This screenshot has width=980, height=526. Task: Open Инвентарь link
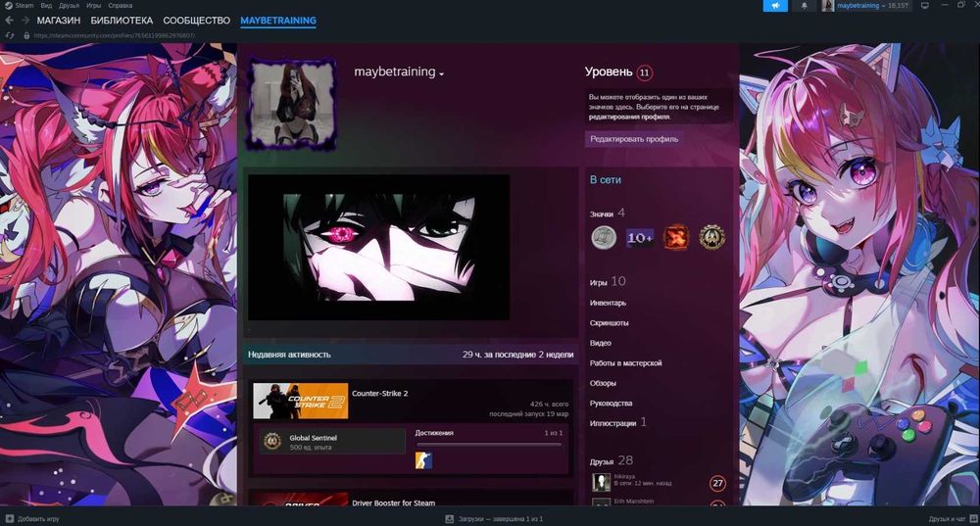pos(608,303)
